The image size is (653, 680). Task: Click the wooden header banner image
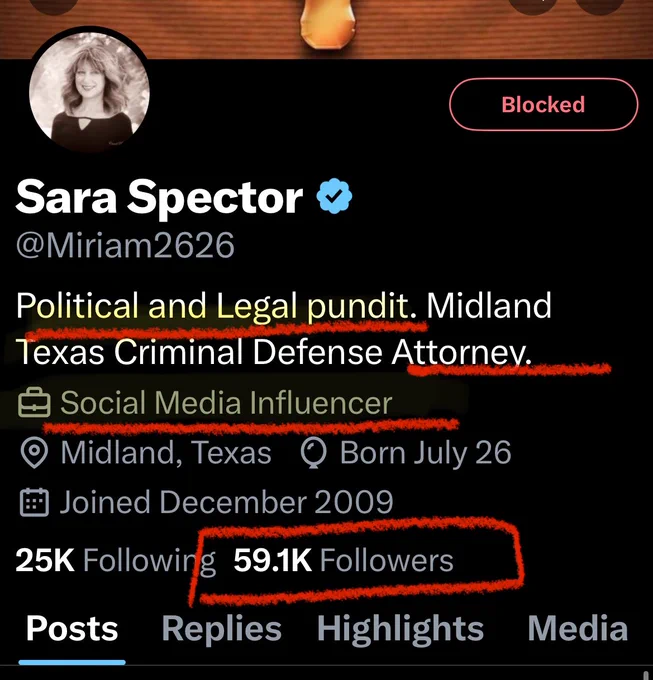[x=326, y=29]
